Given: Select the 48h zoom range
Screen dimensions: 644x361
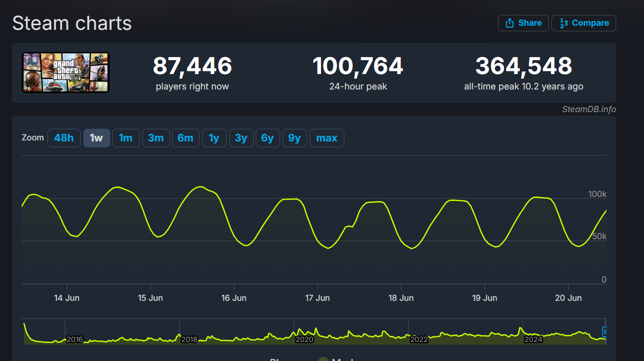Looking at the screenshot, I should click(x=64, y=138).
